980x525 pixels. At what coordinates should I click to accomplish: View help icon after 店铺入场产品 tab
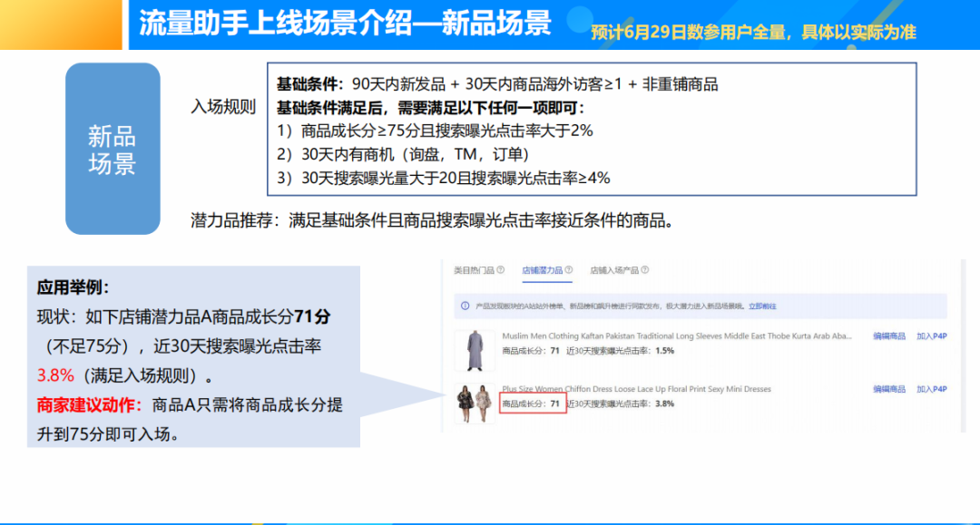pyautogui.click(x=645, y=271)
